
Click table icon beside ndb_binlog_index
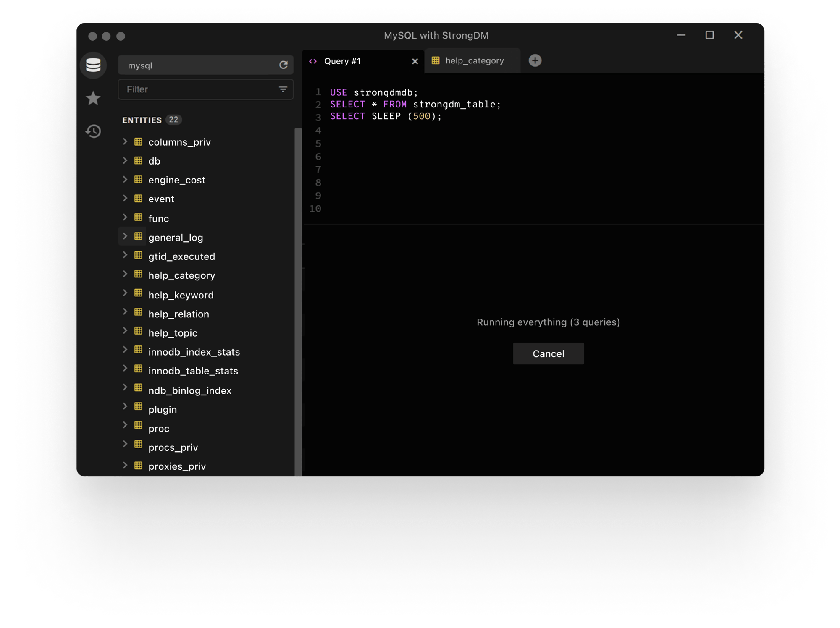pyautogui.click(x=138, y=387)
